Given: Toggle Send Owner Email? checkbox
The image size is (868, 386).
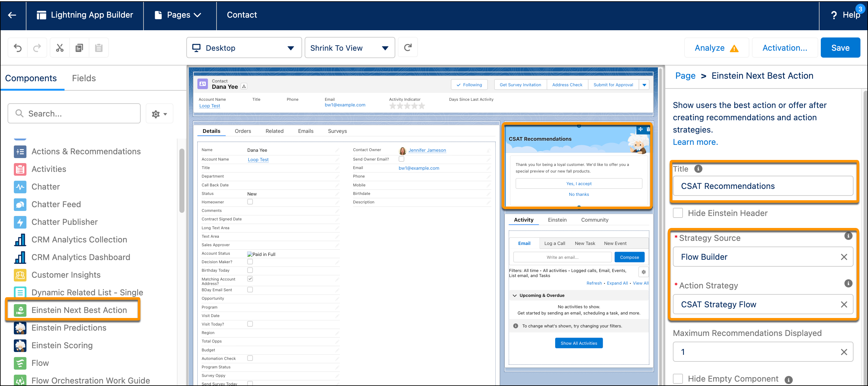Looking at the screenshot, I should (x=401, y=159).
